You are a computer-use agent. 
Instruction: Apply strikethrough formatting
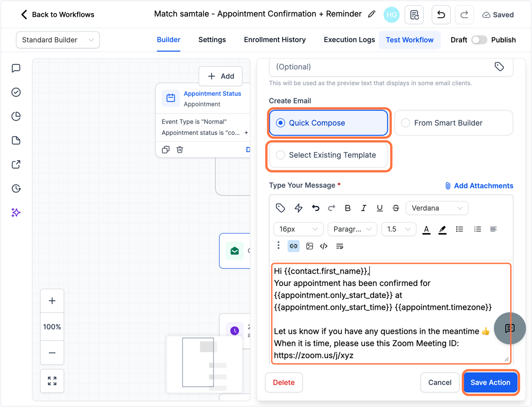coord(395,208)
